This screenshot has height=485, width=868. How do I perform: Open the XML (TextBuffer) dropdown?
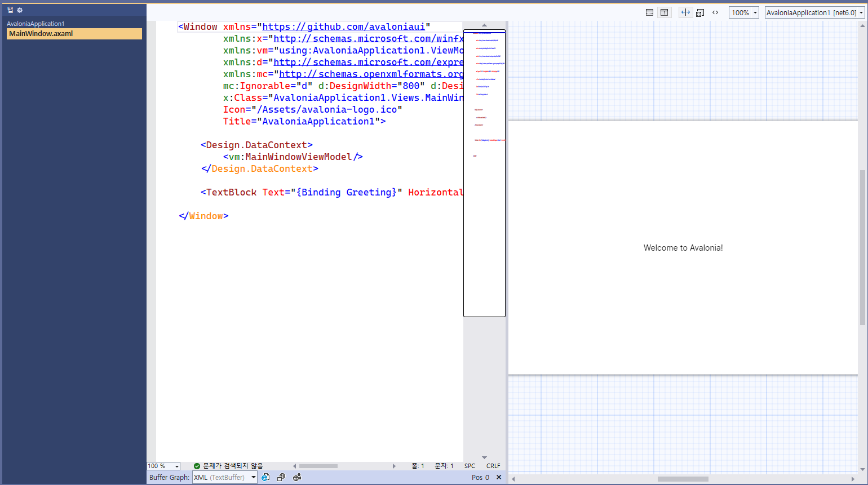(x=224, y=477)
